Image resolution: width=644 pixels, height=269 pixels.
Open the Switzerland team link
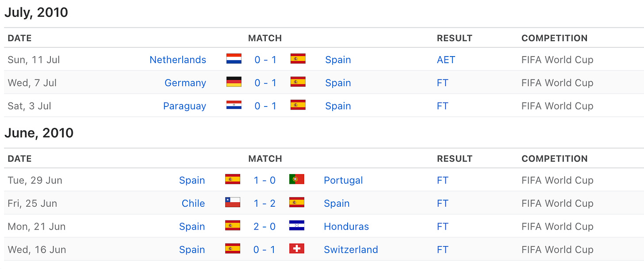click(351, 250)
